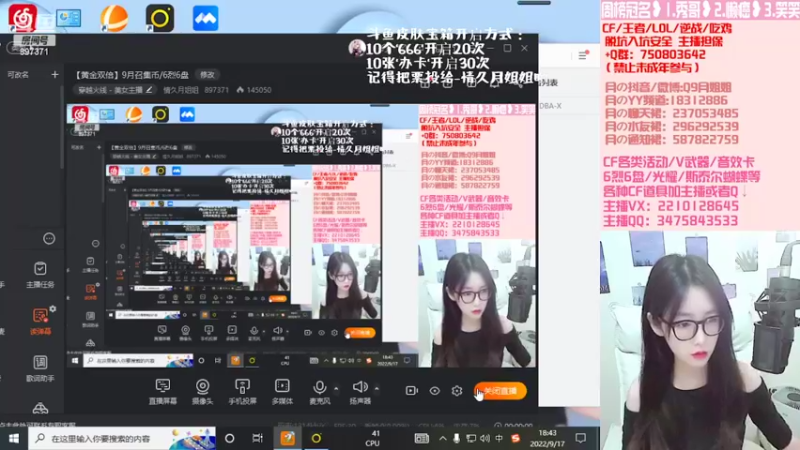Viewport: 800px width, 450px height.
Task: Open the orange globe browser shortcut
Action: (x=114, y=18)
